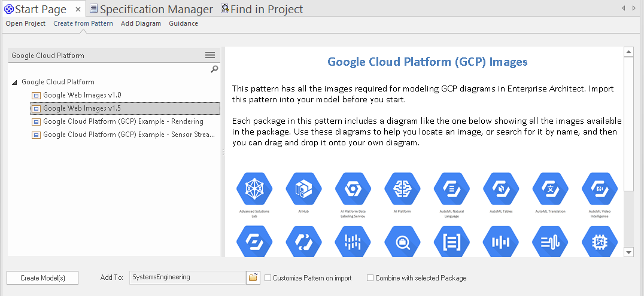Click the AI Hub hexagon icon

pos(303,188)
